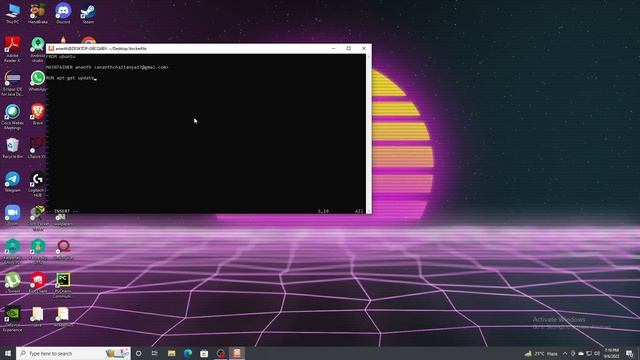Open the weather widget showing 21°C

pyautogui.click(x=541, y=353)
